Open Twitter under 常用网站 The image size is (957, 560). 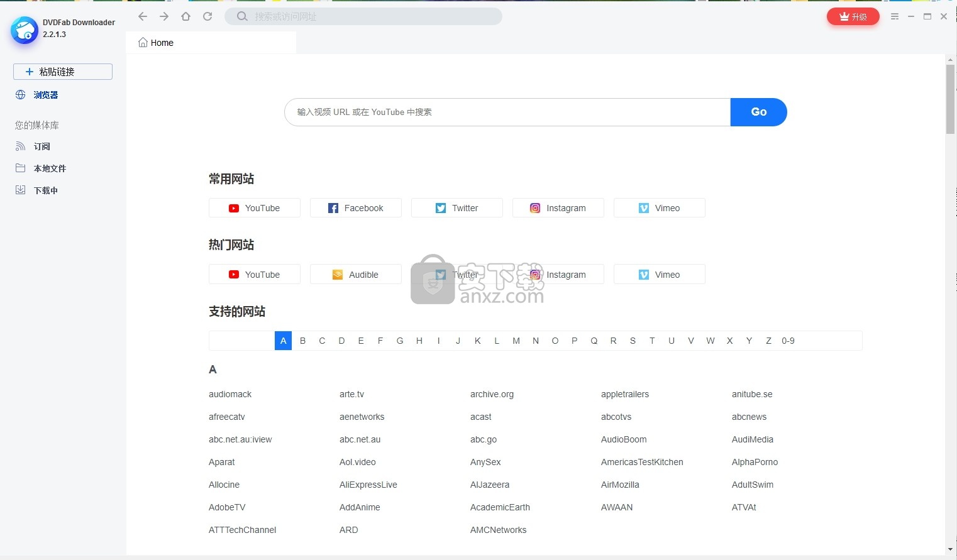(457, 208)
